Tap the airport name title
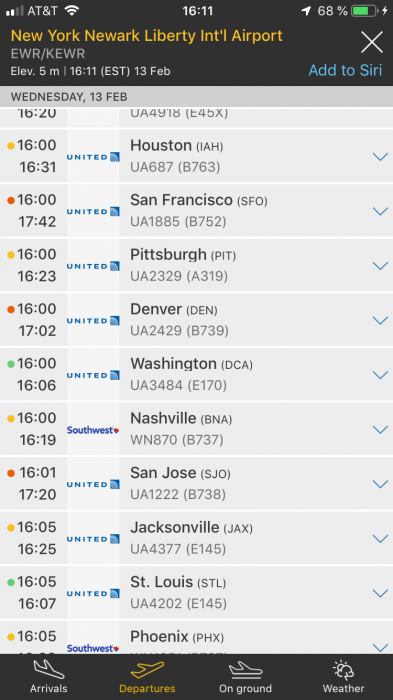393x700 pixels. pyautogui.click(x=146, y=36)
